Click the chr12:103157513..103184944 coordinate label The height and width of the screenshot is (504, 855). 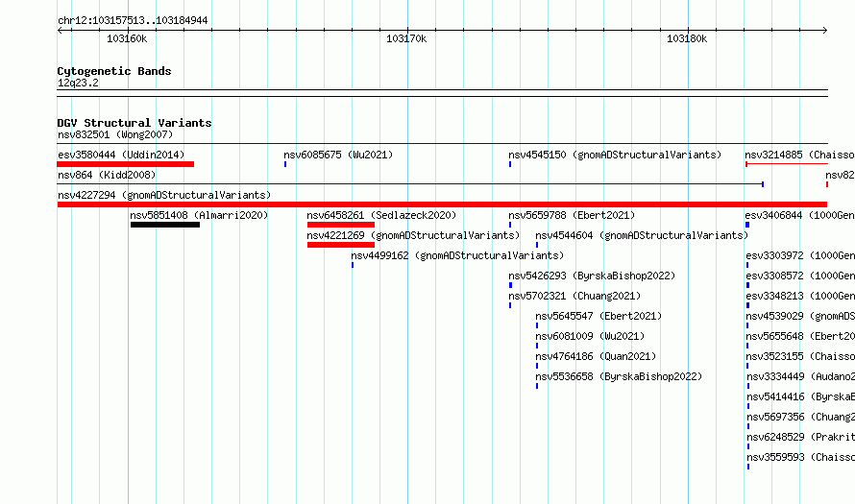133,21
